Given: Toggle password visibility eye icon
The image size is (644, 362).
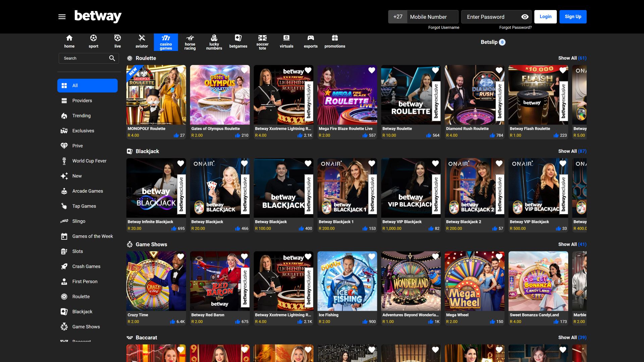Looking at the screenshot, I should point(525,17).
